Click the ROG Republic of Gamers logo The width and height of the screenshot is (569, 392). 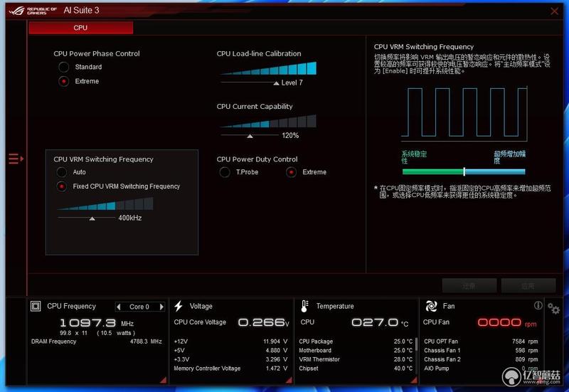pyautogui.click(x=33, y=11)
